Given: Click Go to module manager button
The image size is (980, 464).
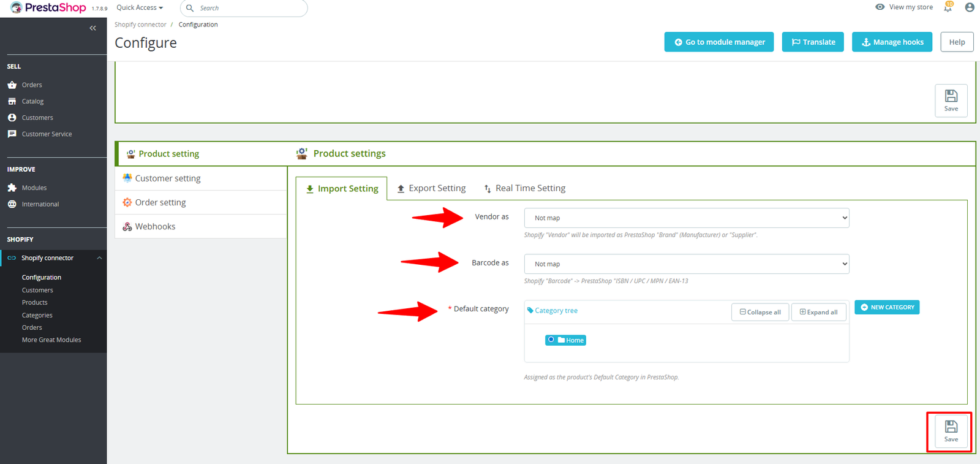Looking at the screenshot, I should point(719,42).
